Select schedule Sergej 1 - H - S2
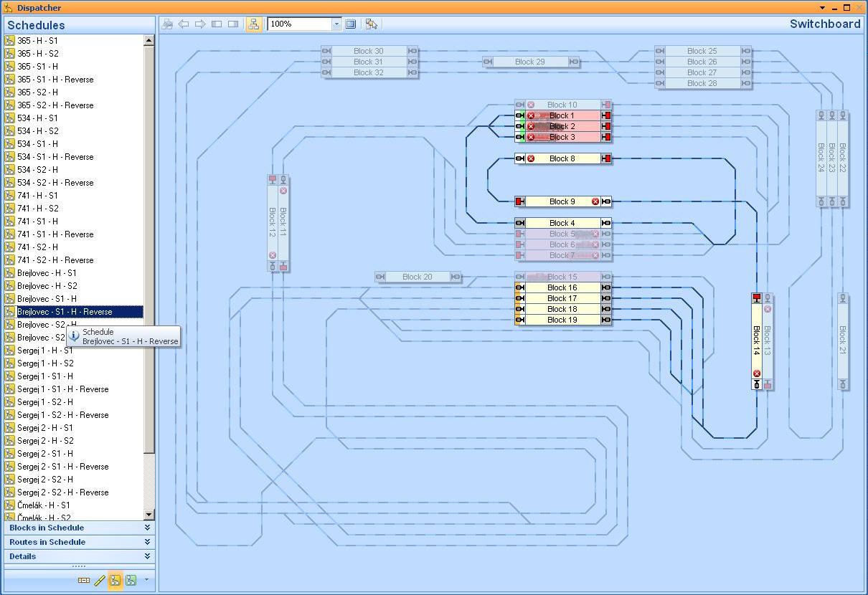Image resolution: width=868 pixels, height=595 pixels. pyautogui.click(x=45, y=363)
